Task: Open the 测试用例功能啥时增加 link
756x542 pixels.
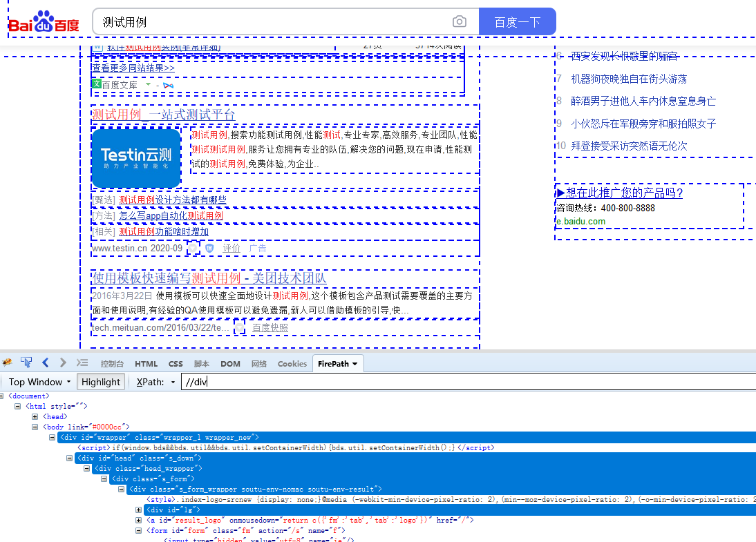Action: (164, 232)
